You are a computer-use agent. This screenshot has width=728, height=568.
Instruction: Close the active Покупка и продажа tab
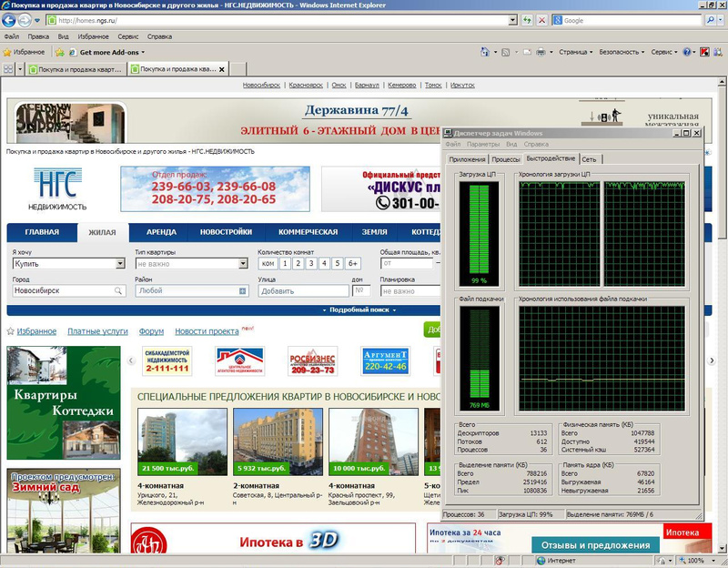tap(222, 70)
